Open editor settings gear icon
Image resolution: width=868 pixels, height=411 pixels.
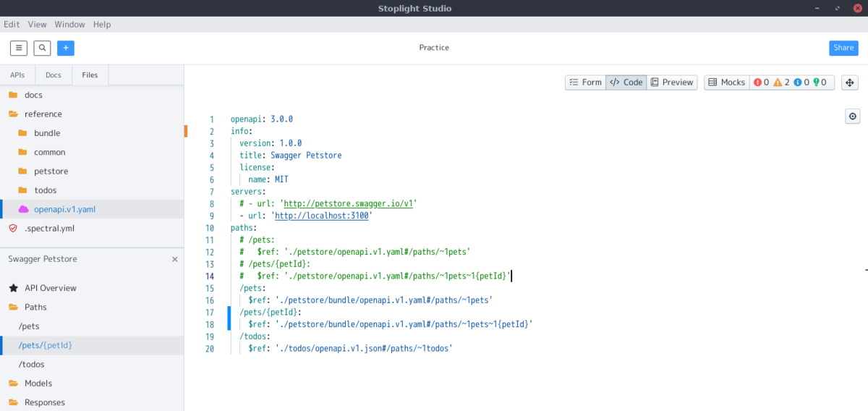point(853,116)
